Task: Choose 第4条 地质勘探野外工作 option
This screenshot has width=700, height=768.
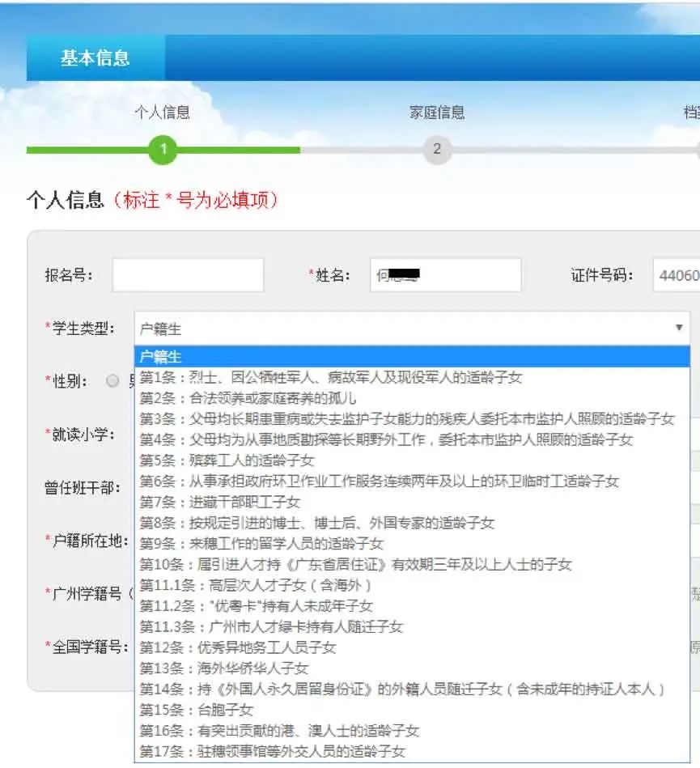Action: [x=412, y=439]
